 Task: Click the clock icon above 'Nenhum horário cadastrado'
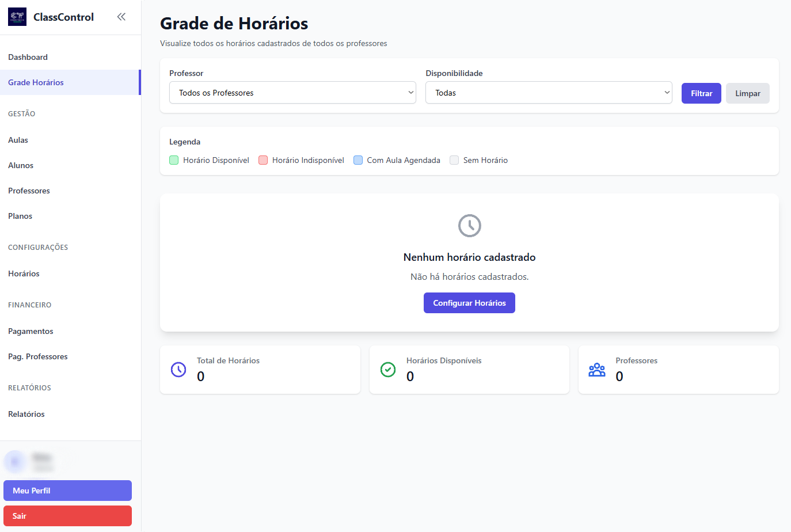pos(469,226)
